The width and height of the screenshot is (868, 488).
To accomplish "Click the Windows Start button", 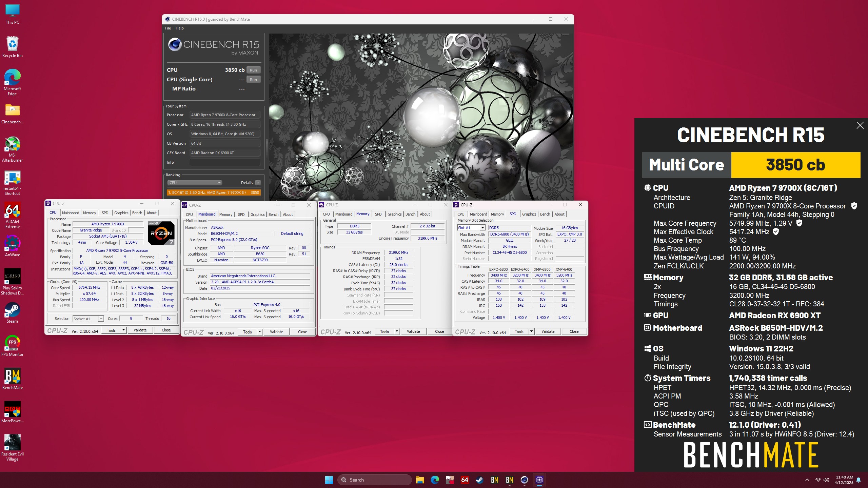I will tap(329, 480).
